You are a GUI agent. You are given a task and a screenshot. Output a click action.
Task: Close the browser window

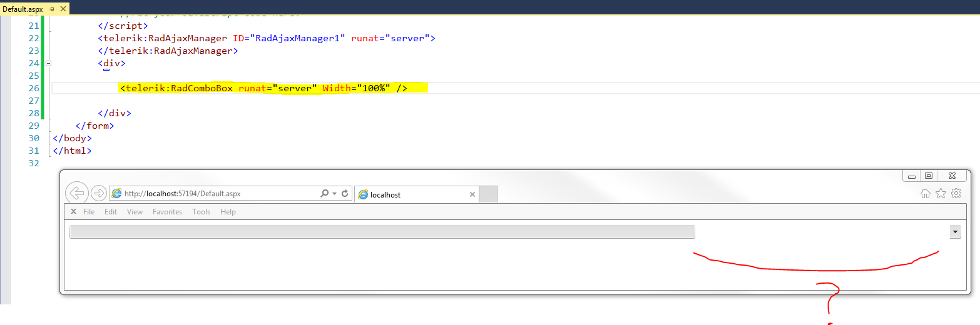coord(952,176)
